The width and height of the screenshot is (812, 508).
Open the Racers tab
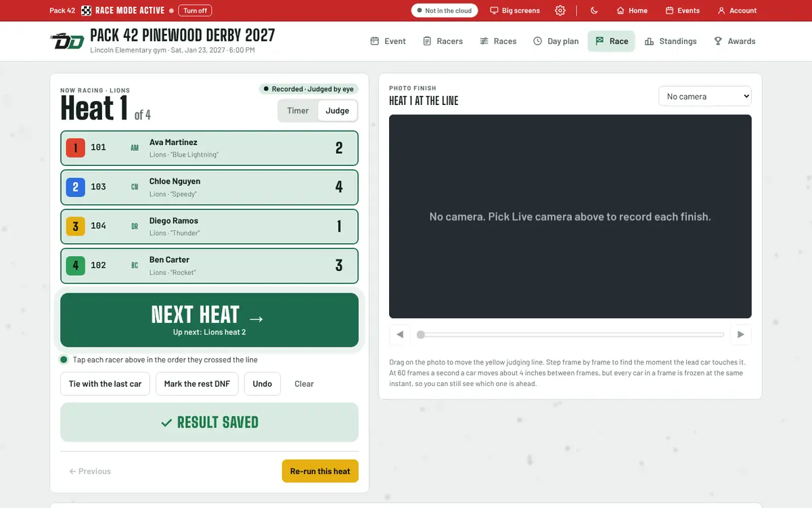(443, 41)
